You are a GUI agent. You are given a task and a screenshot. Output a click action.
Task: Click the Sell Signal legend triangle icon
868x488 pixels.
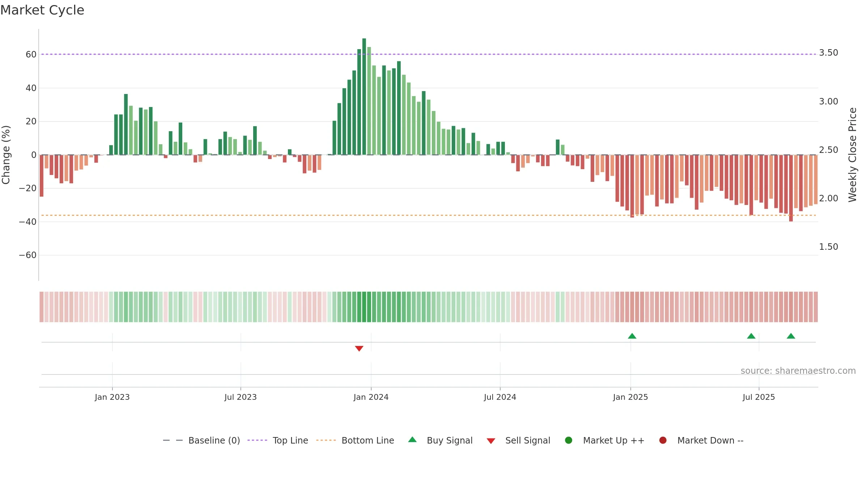(491, 441)
